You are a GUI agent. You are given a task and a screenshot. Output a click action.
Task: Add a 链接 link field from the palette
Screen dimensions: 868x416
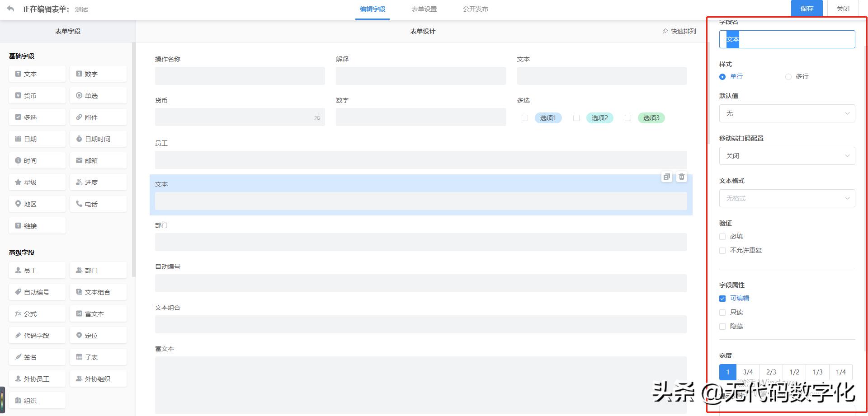coord(37,225)
